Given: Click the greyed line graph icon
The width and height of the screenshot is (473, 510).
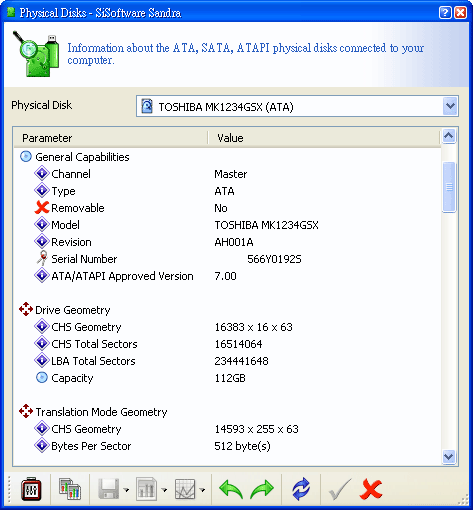Looking at the screenshot, I should 185,489.
